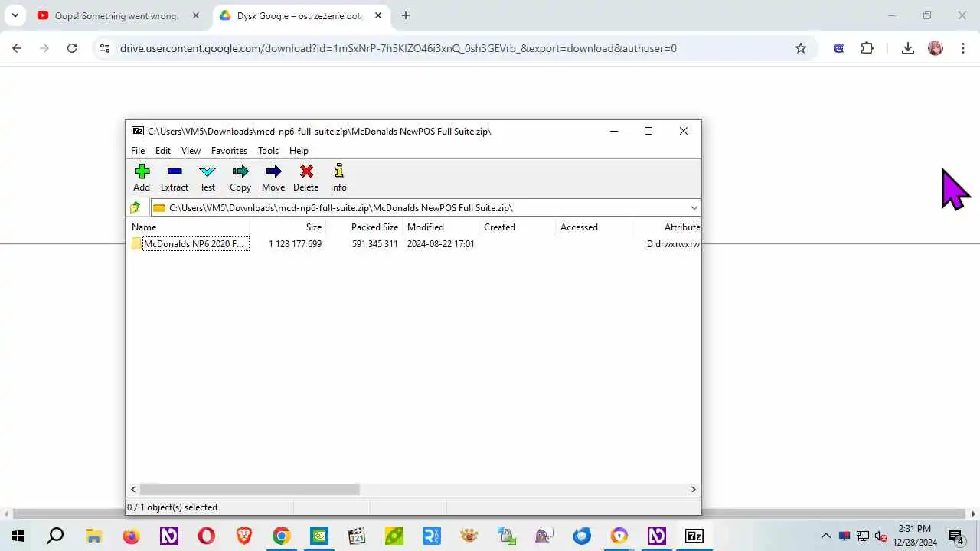Click the Copy toolbar icon
This screenshot has width=980, height=551.
coord(240,178)
